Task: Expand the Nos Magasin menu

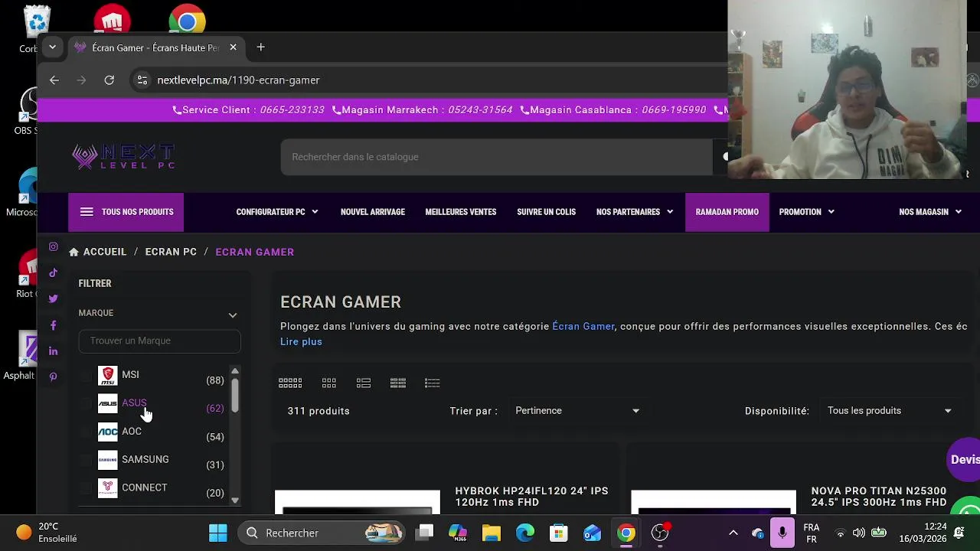Action: [x=930, y=212]
